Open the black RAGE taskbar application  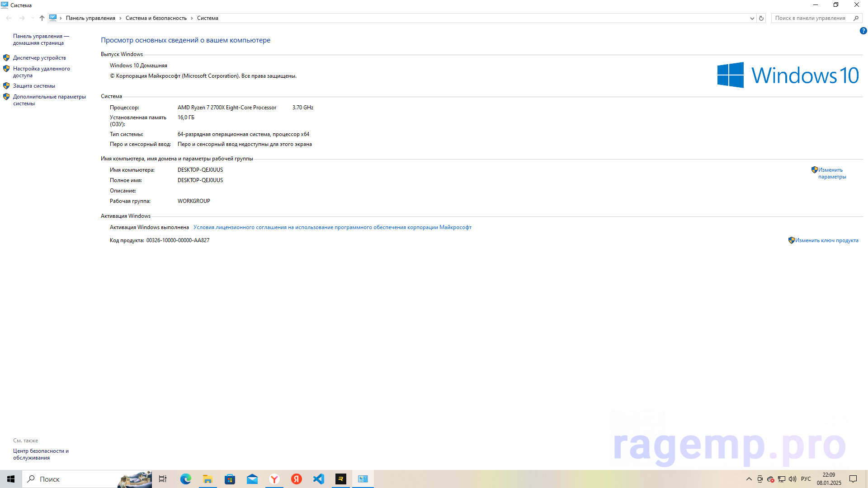pyautogui.click(x=340, y=479)
